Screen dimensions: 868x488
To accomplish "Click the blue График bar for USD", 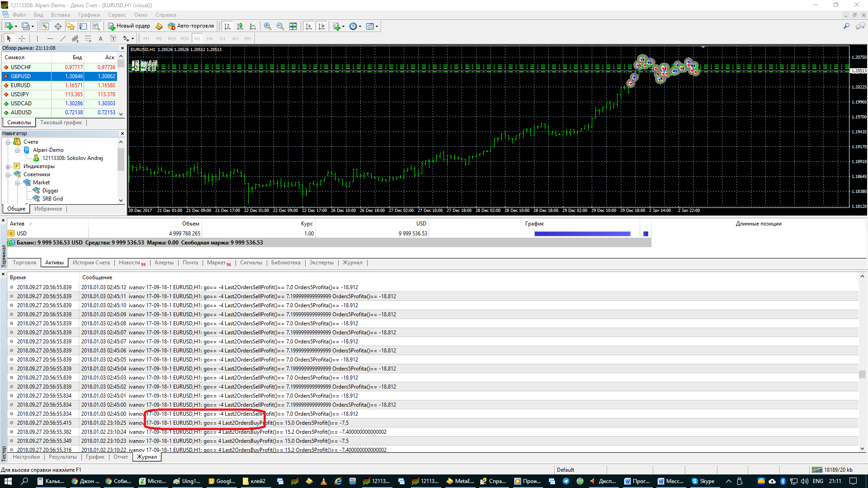I will coord(582,234).
